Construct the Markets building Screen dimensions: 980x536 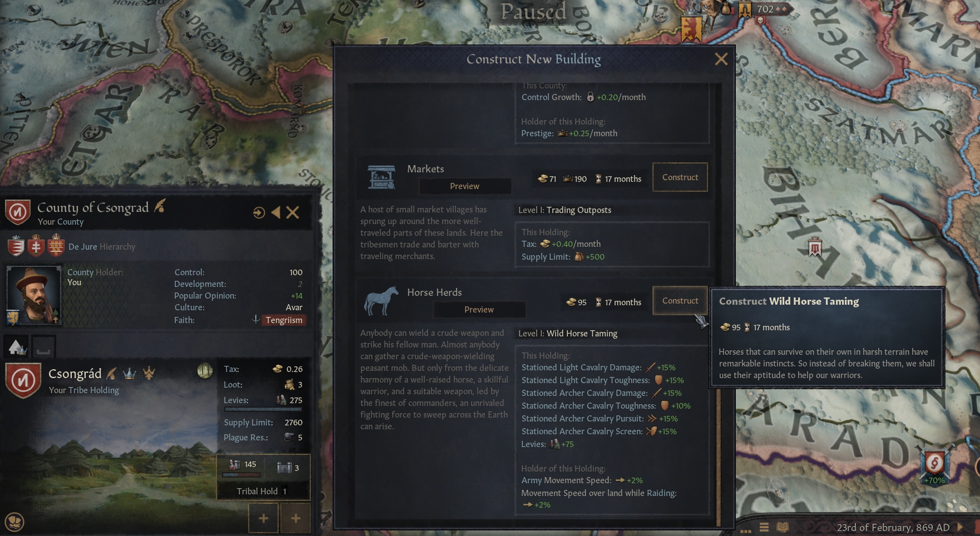(680, 177)
